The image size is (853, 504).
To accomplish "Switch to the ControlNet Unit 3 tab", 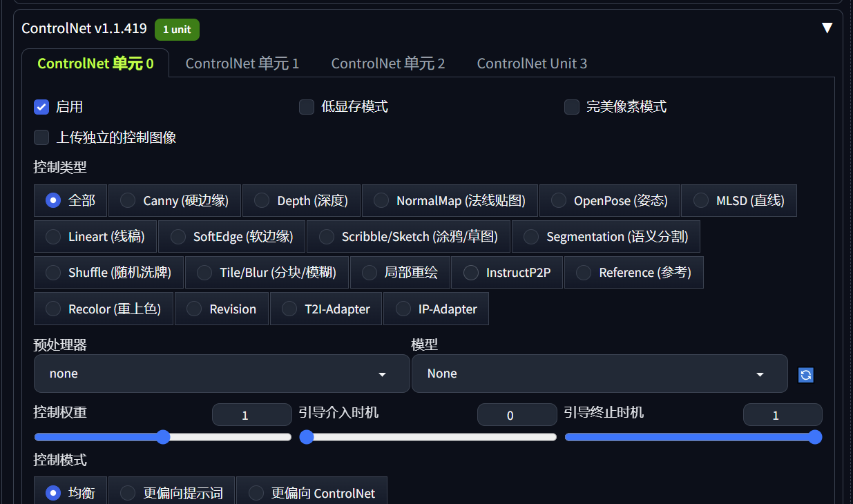I will (x=532, y=63).
